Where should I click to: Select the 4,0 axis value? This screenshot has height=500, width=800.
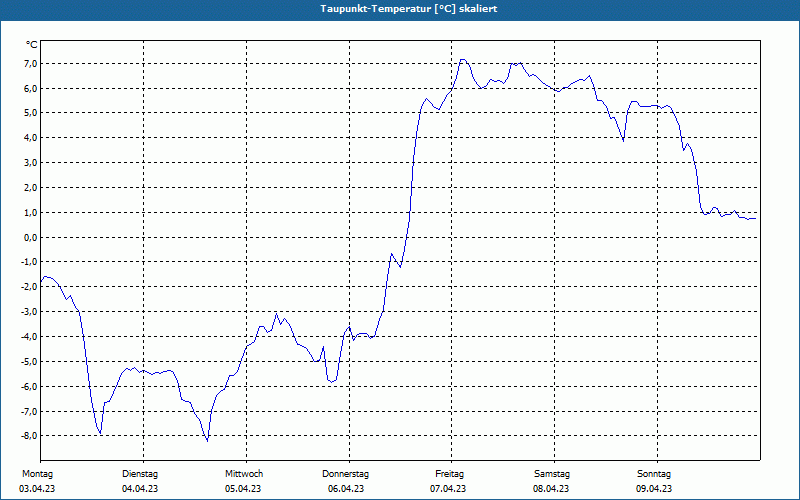[x=29, y=138]
